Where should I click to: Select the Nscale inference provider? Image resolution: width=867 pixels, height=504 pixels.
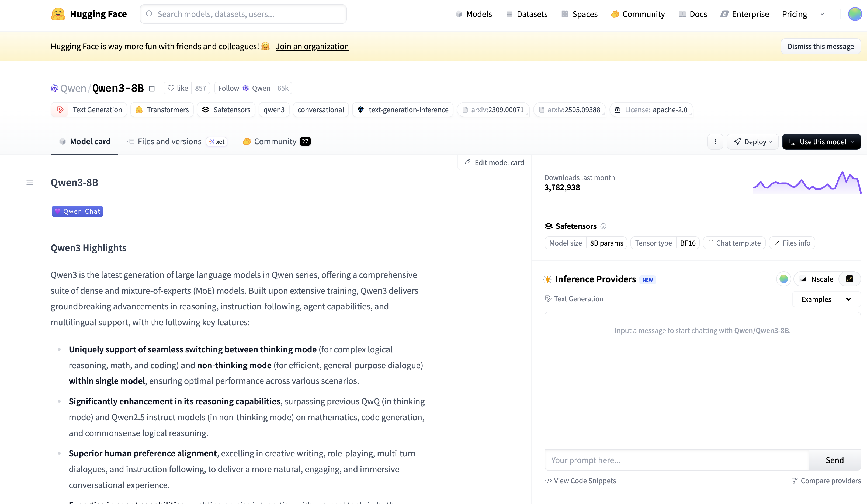click(x=816, y=279)
